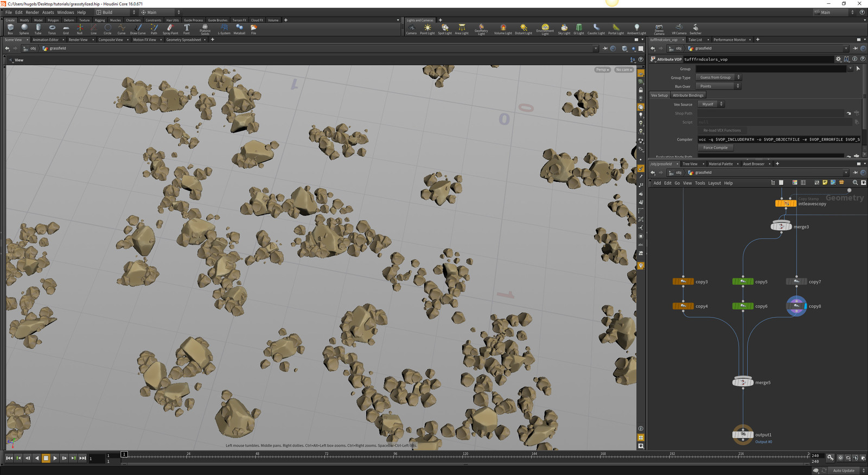868x475 pixels.
Task: Select the Sphere shelf tool
Action: (x=24, y=29)
